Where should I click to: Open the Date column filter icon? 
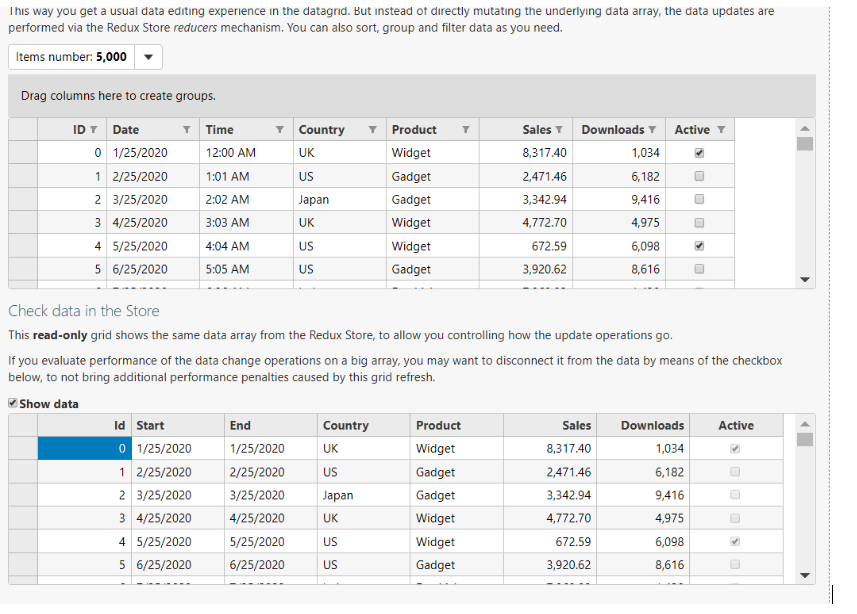(186, 130)
